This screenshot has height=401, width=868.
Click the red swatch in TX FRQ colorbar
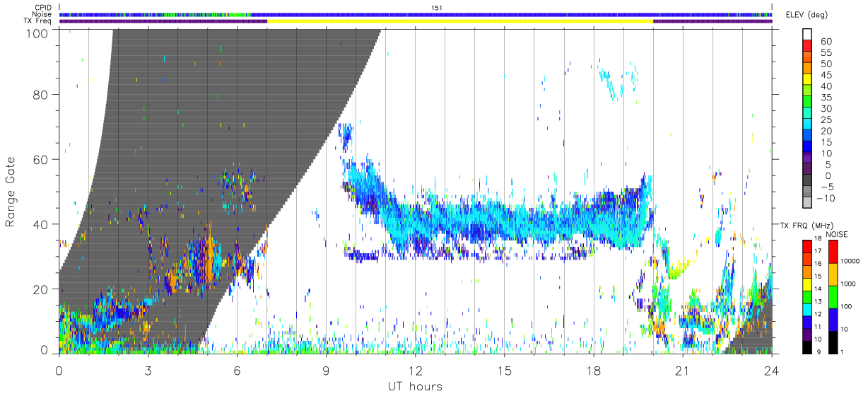[x=807, y=245]
